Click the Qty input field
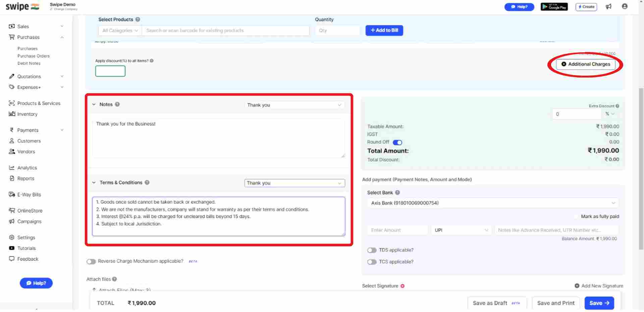Screen dimensions: 644x312 pyautogui.click(x=337, y=31)
